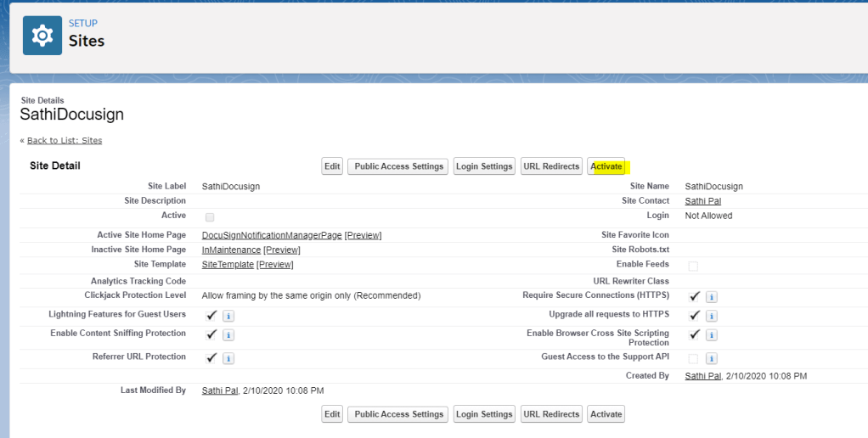Click info icon for Require Secure Connections (HTTPS)
868x438 pixels.
coord(712,296)
